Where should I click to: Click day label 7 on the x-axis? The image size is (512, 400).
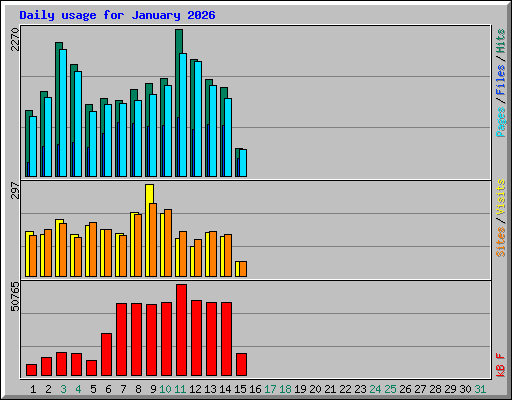pos(123,389)
